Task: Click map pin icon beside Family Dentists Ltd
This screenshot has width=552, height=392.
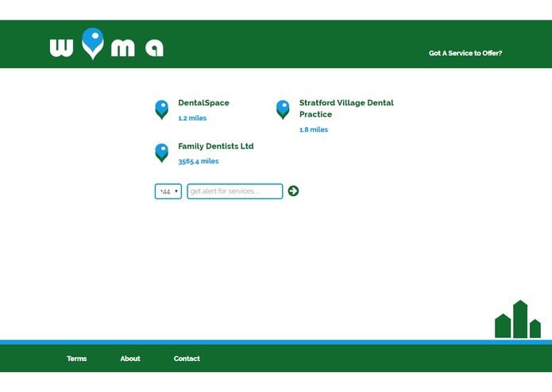Action: 161,153
